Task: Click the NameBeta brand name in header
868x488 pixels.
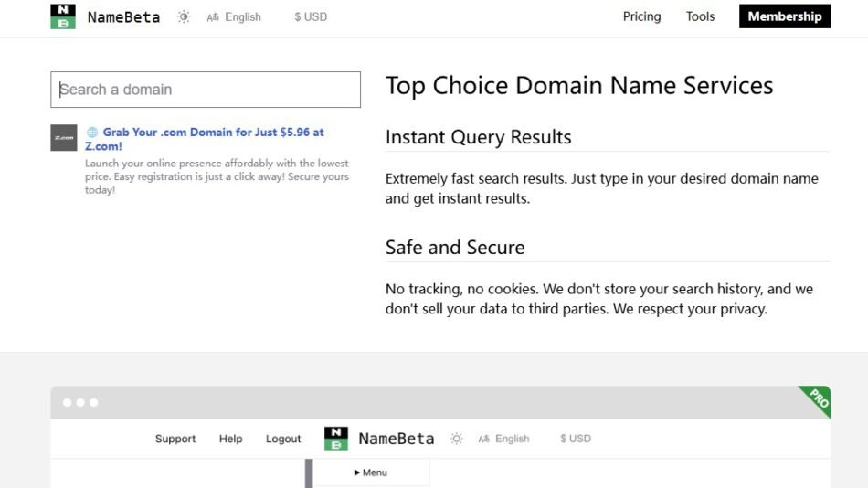Action: click(123, 17)
